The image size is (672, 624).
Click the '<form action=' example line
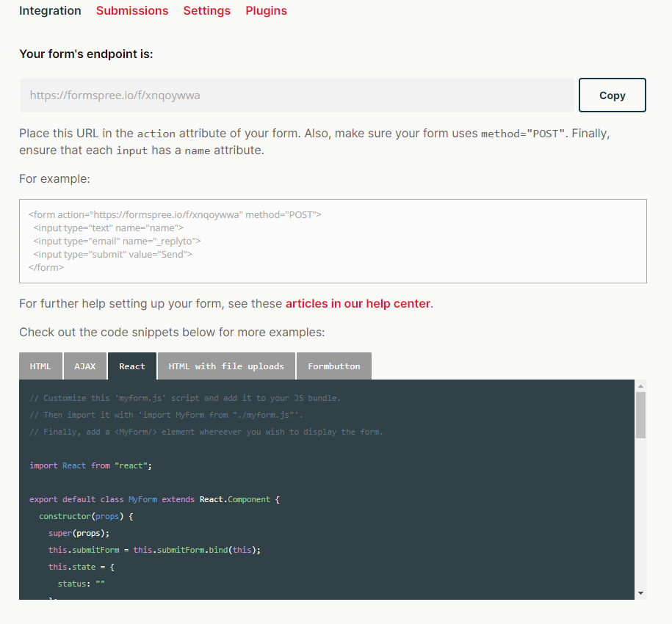(x=175, y=214)
